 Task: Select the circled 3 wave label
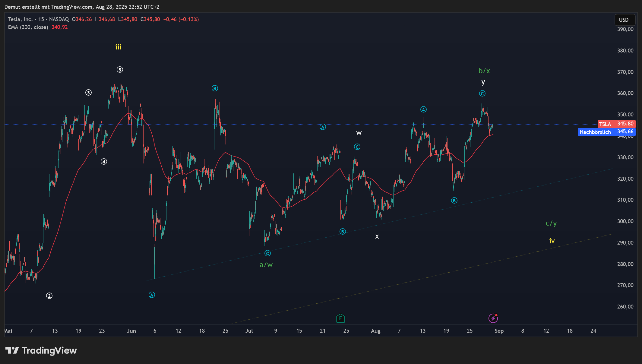88,93
